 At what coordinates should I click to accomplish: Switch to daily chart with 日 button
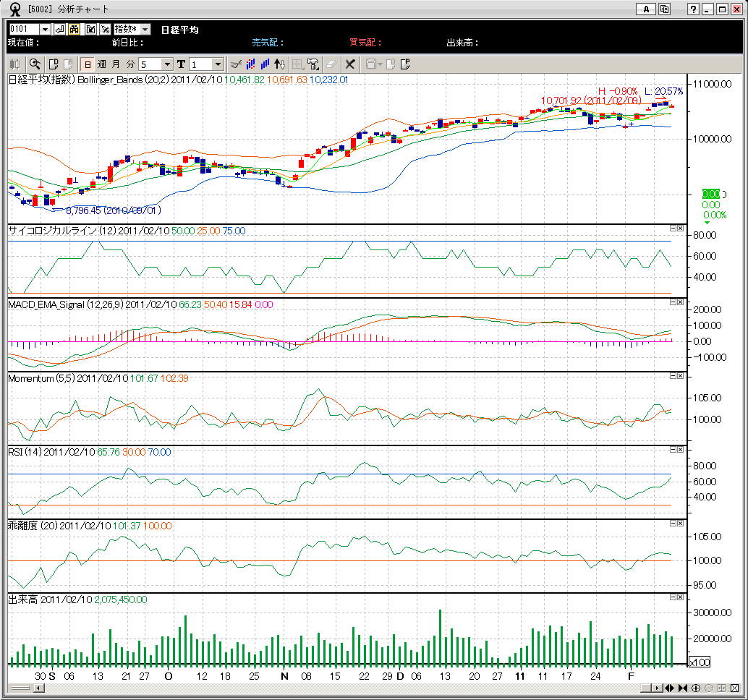coord(88,64)
